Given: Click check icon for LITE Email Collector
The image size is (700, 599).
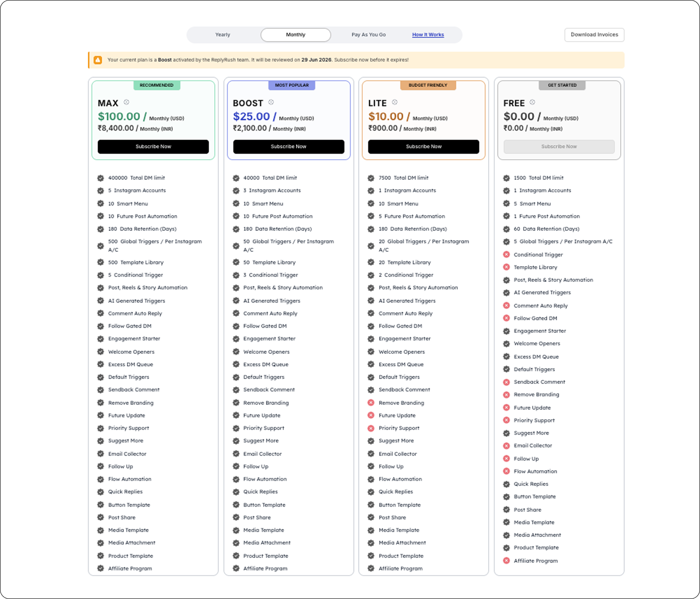Looking at the screenshot, I should pos(371,453).
